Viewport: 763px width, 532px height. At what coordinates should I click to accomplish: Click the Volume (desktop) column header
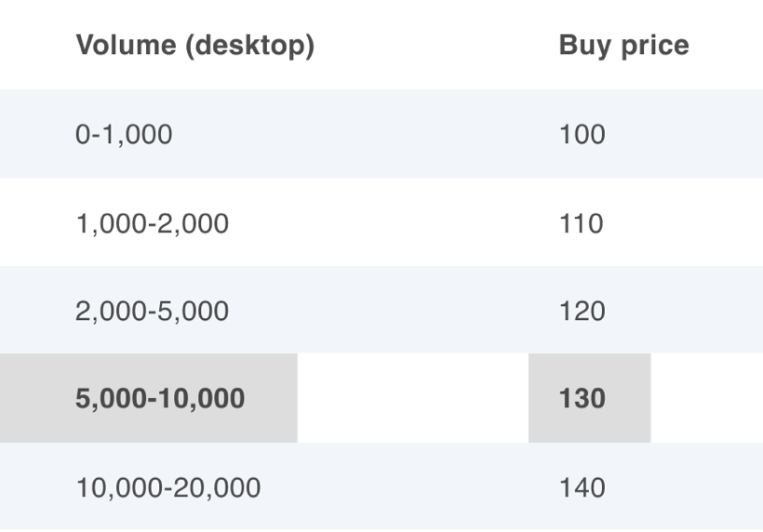tap(195, 46)
